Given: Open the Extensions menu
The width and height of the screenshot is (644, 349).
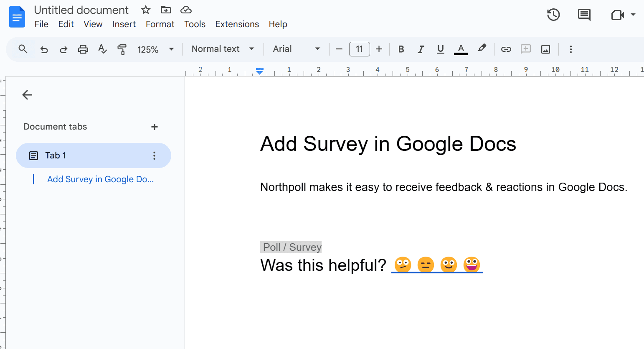Looking at the screenshot, I should point(237,24).
